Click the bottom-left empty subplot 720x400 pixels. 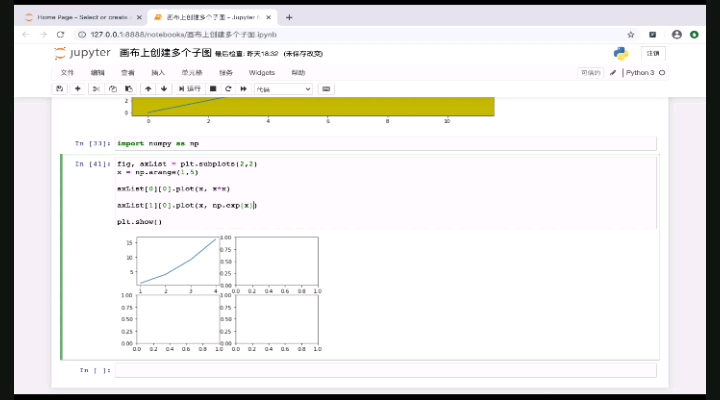(178, 319)
